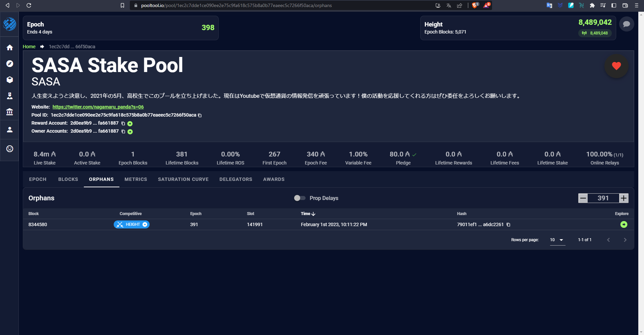Open the user account icon in sidebar
Image resolution: width=644 pixels, height=335 pixels.
9,130
